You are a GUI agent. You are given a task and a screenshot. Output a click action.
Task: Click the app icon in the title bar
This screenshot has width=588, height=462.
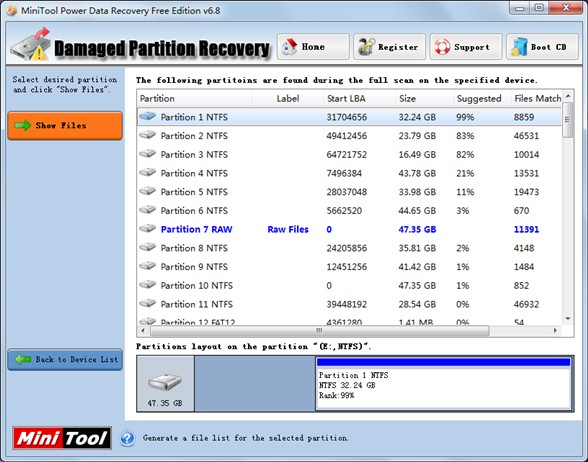click(x=12, y=10)
